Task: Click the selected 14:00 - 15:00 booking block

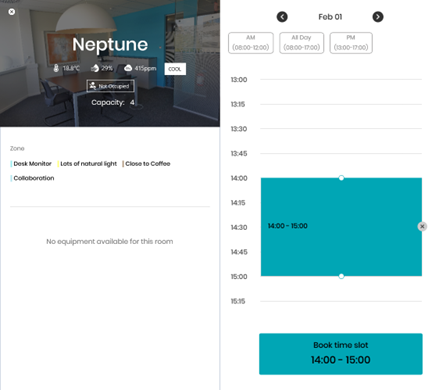Action: (341, 227)
